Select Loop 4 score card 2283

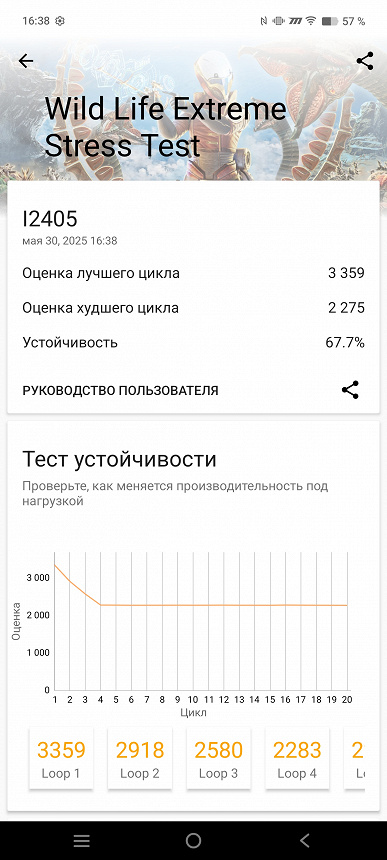[297, 759]
